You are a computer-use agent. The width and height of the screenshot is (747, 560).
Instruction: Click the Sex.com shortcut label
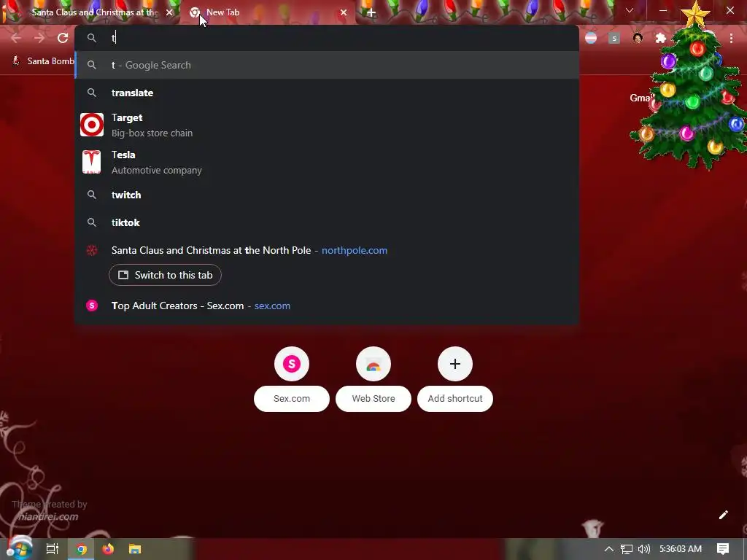(x=292, y=399)
